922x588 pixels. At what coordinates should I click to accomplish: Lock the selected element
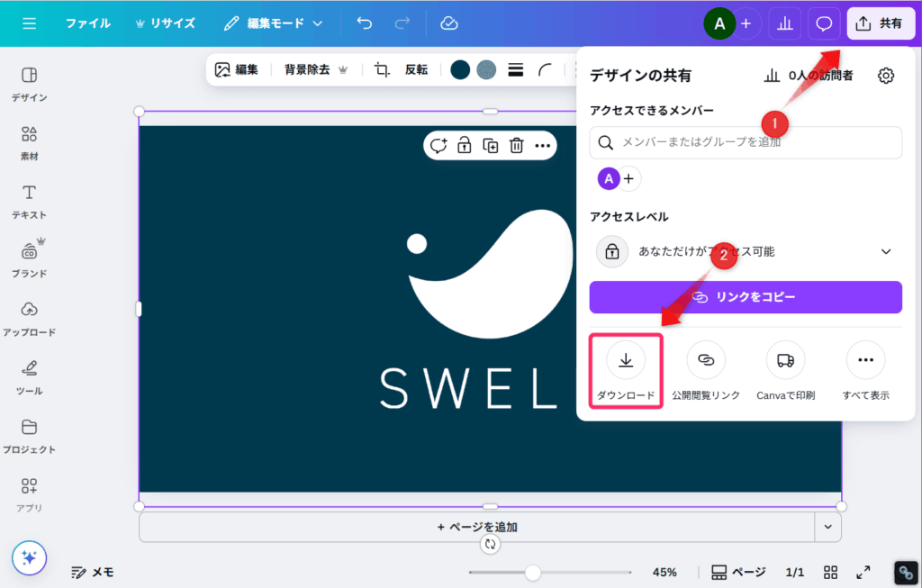[465, 145]
